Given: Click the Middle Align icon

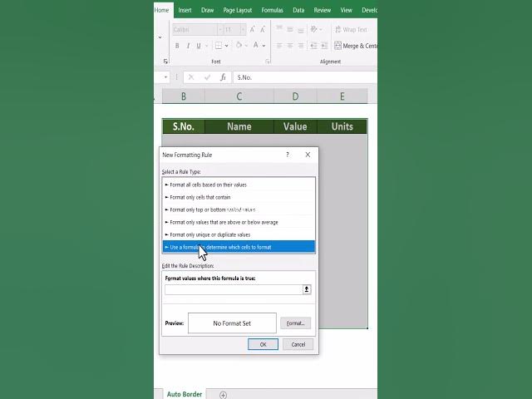Looking at the screenshot, I should pyautogui.click(x=290, y=29).
